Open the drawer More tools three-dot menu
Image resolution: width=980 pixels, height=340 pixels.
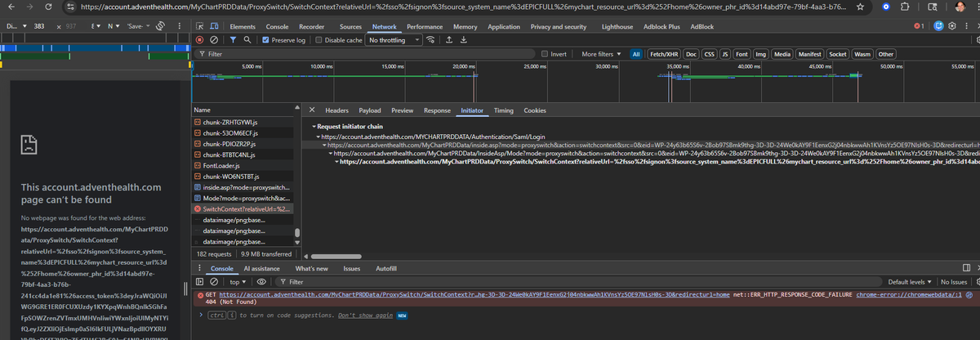tap(201, 268)
